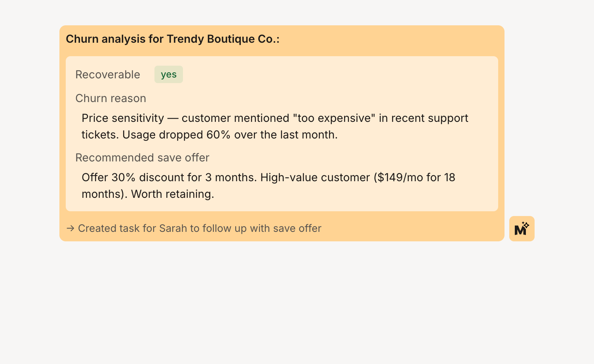The height and width of the screenshot is (364, 594).
Task: Click the "Trendy Boutique Co." company name
Action: point(221,39)
